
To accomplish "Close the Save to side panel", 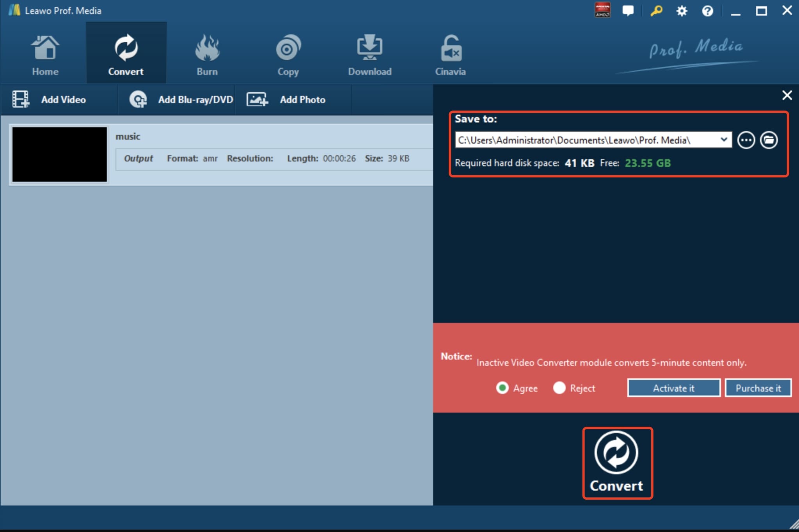I will (x=787, y=95).
